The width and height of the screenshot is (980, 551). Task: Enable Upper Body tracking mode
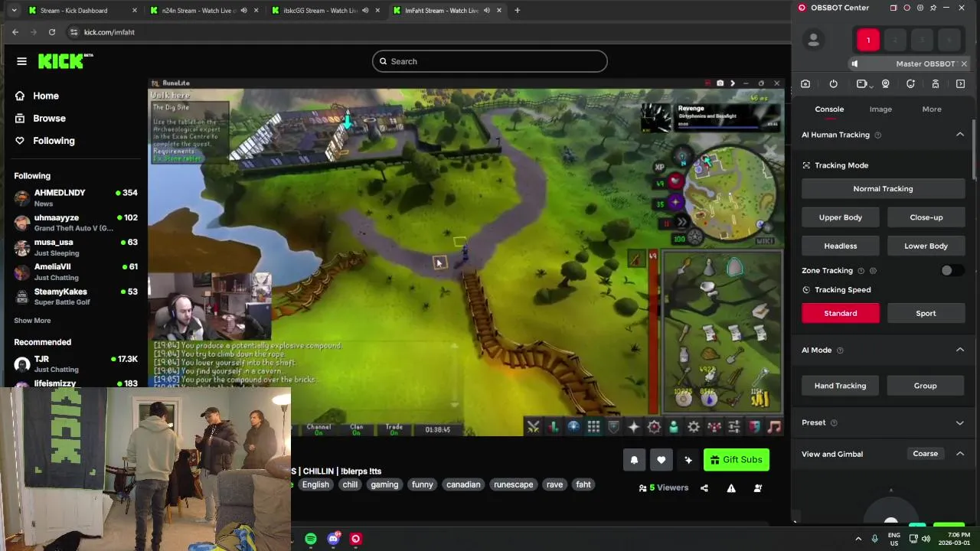(x=841, y=217)
